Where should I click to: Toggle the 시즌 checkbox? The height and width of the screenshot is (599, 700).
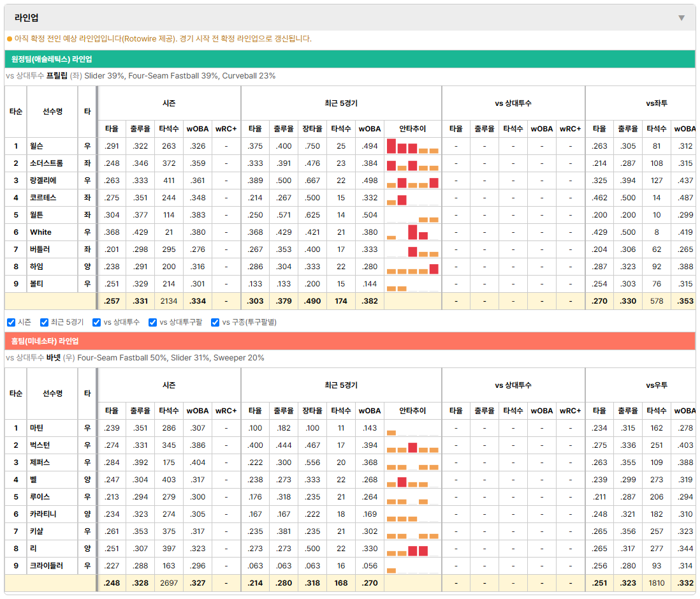[x=11, y=323]
